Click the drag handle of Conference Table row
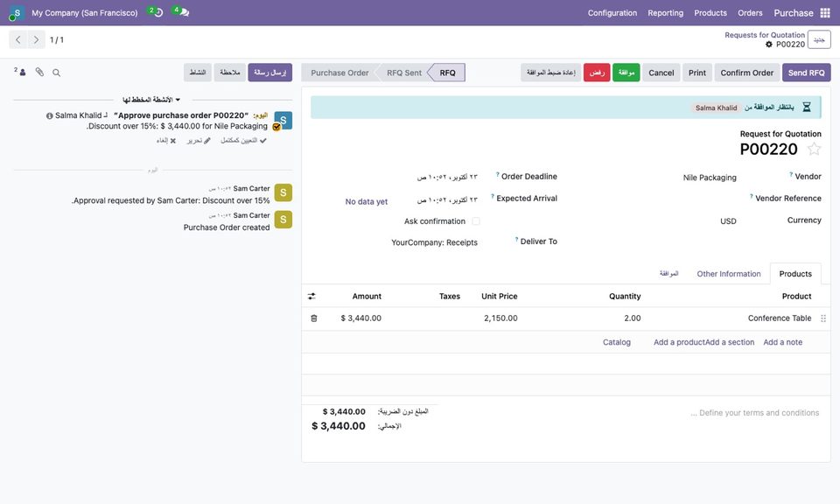The width and height of the screenshot is (840, 504). point(823,318)
